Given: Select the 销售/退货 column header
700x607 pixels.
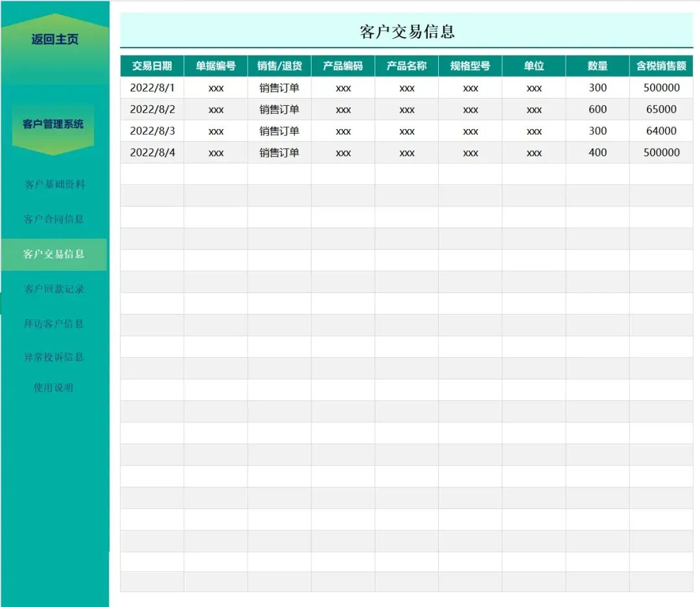Looking at the screenshot, I should point(279,66).
